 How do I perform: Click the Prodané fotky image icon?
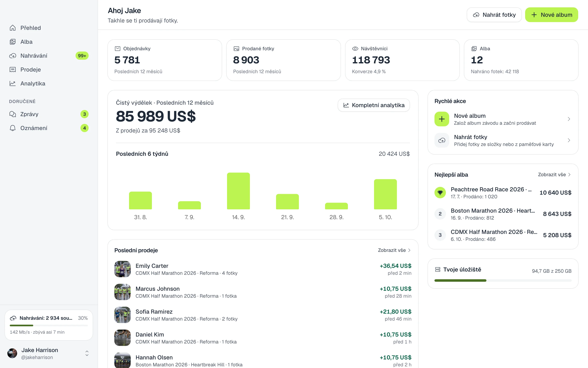(x=236, y=49)
